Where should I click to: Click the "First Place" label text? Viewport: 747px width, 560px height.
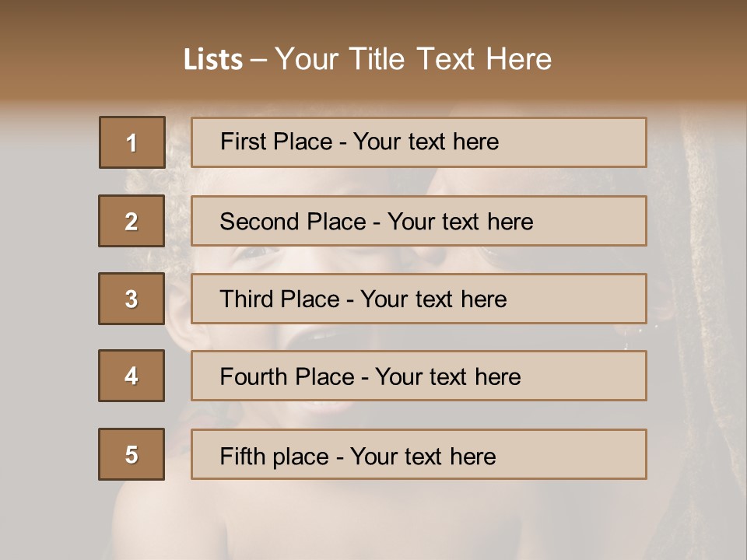click(x=276, y=142)
